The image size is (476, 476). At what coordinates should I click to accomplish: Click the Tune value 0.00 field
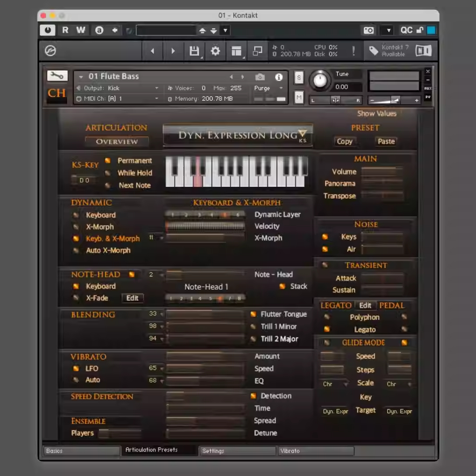click(x=348, y=87)
